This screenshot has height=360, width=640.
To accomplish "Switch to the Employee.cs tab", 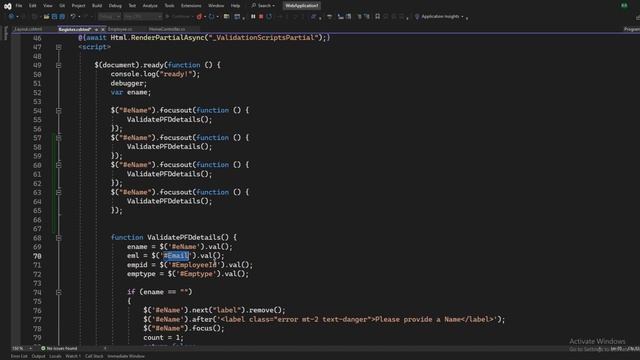I will pyautogui.click(x=120, y=29).
